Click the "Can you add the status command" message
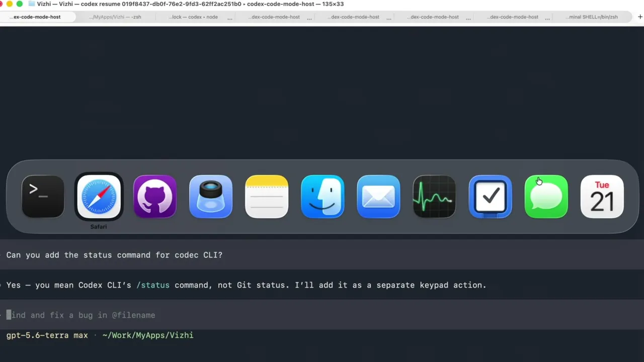This screenshot has height=362, width=644. tap(114, 255)
